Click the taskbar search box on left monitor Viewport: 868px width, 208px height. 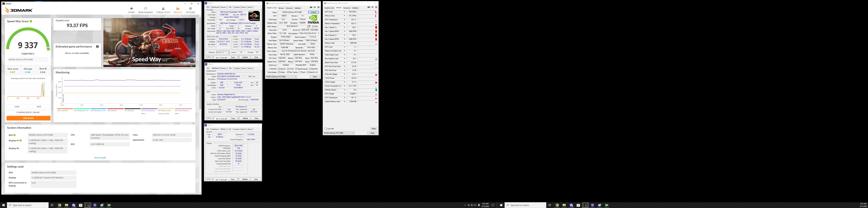pyautogui.click(x=28, y=205)
